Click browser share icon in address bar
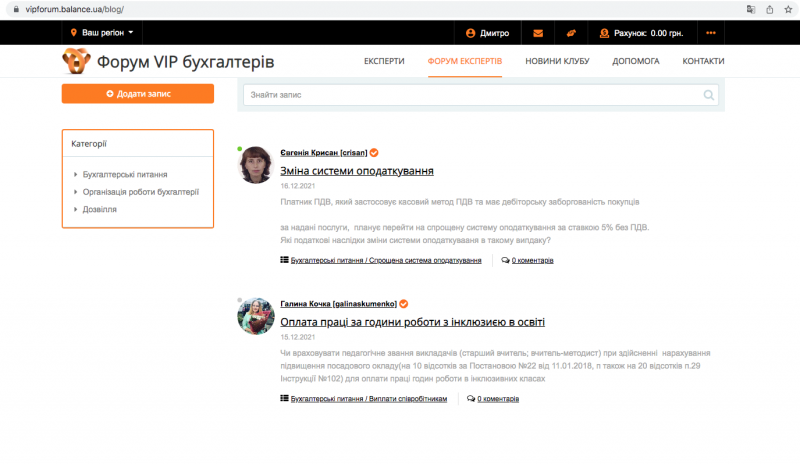 click(x=769, y=9)
